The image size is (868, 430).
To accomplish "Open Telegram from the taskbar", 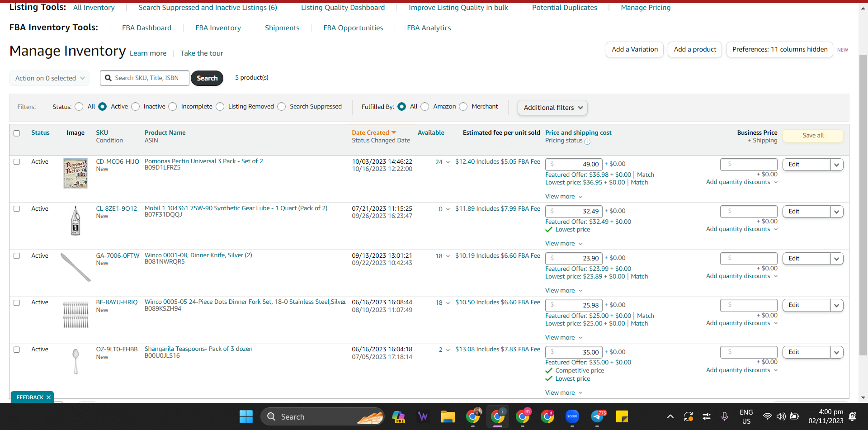I will pyautogui.click(x=598, y=416).
